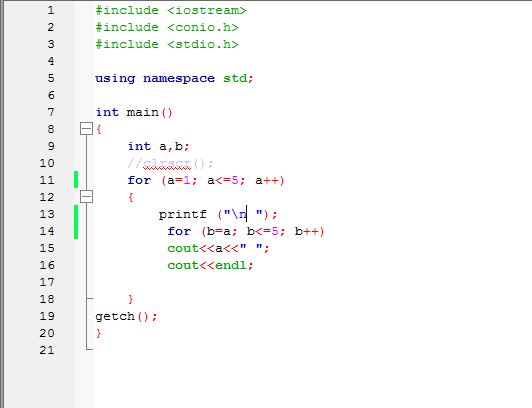Image resolution: width=532 pixels, height=408 pixels.
Task: Click line number 5 in the gutter
Action: click(51, 78)
